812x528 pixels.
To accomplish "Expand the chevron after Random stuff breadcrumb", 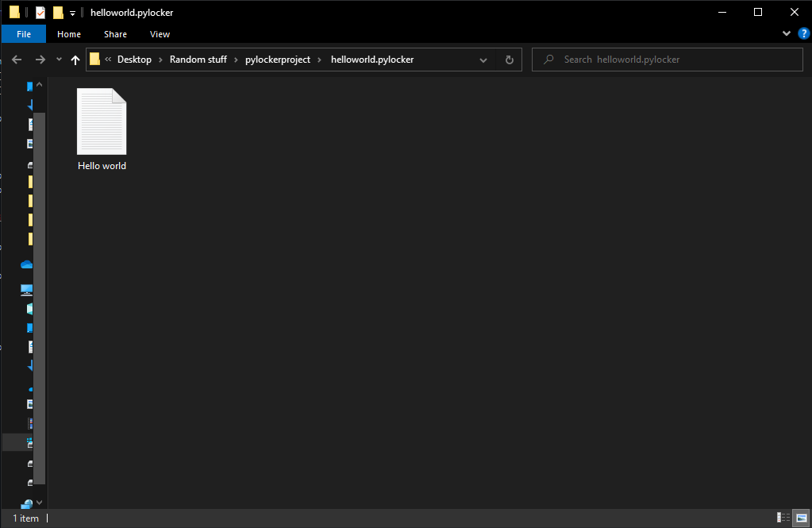I will 236,60.
